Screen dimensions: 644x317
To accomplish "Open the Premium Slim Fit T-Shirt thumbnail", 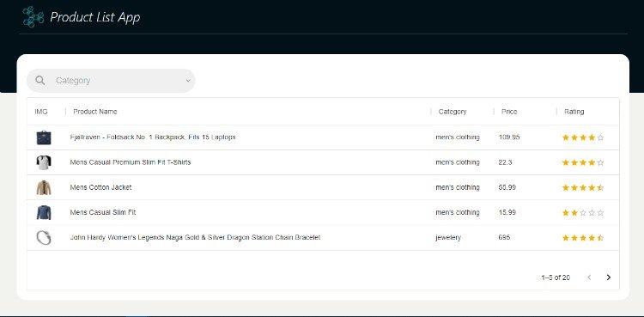I will tap(44, 162).
